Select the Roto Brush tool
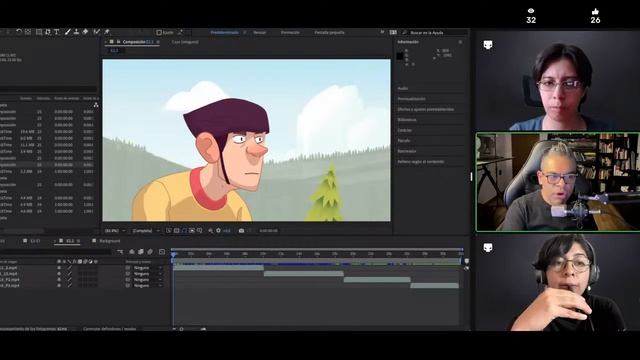This screenshot has height=360, width=640. [x=97, y=32]
